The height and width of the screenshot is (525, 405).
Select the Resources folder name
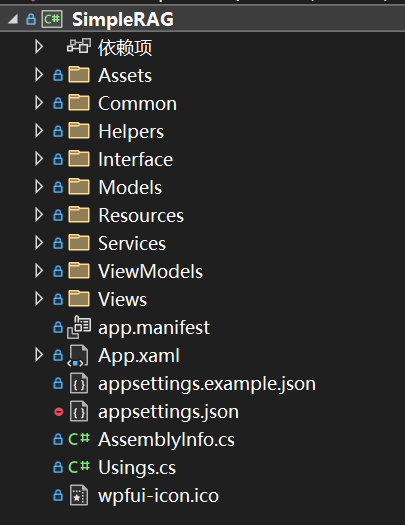141,215
